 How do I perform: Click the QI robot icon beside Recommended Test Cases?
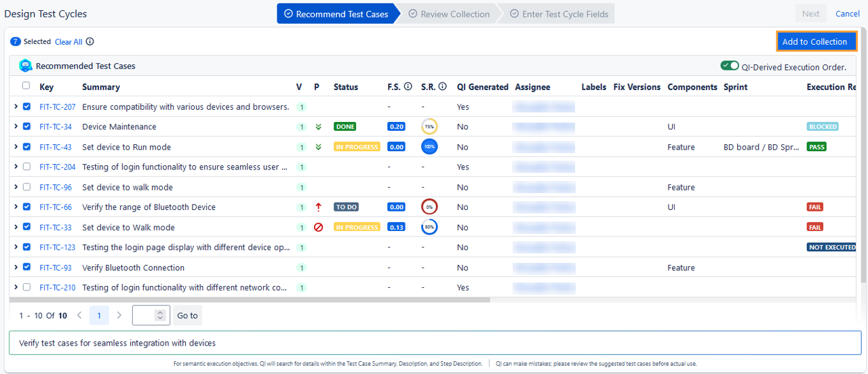(x=26, y=66)
